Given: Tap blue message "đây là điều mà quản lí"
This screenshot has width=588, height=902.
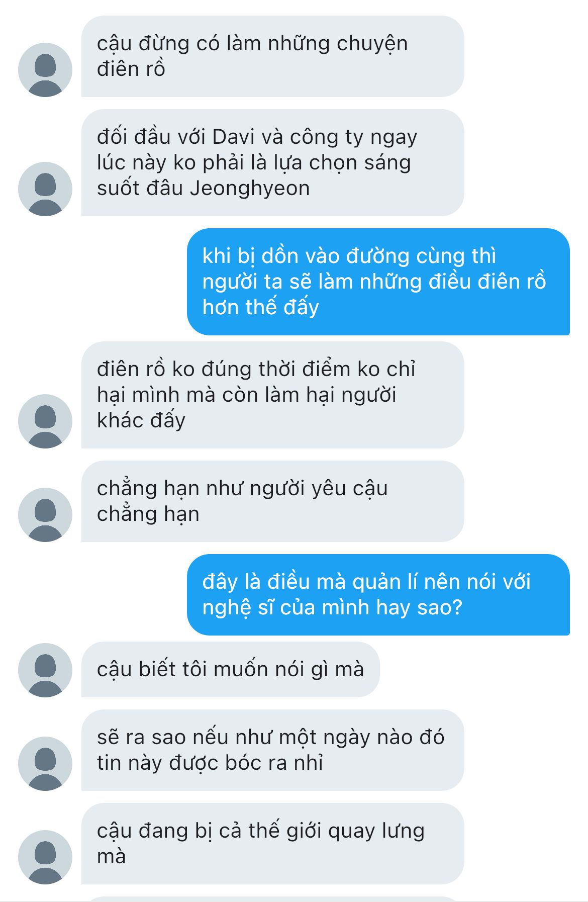Looking at the screenshot, I should click(x=378, y=594).
